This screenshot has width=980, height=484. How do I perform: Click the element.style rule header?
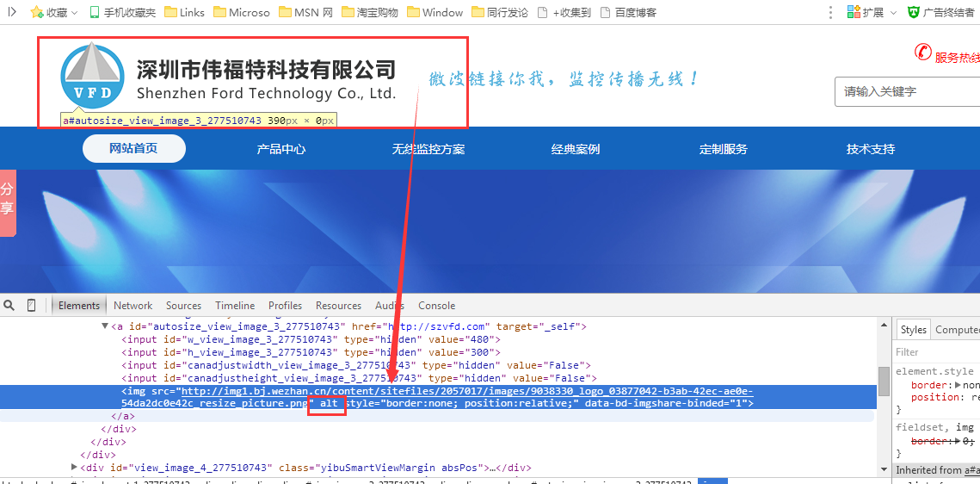point(935,371)
